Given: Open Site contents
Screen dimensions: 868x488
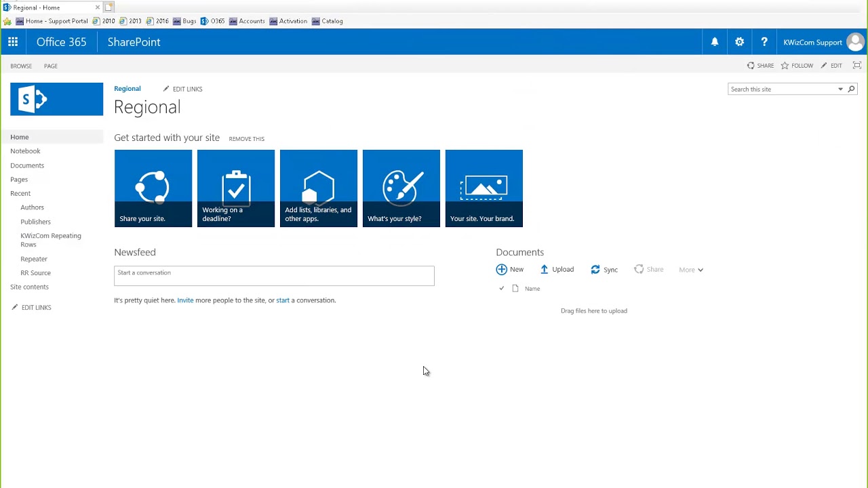Looking at the screenshot, I should coord(29,287).
